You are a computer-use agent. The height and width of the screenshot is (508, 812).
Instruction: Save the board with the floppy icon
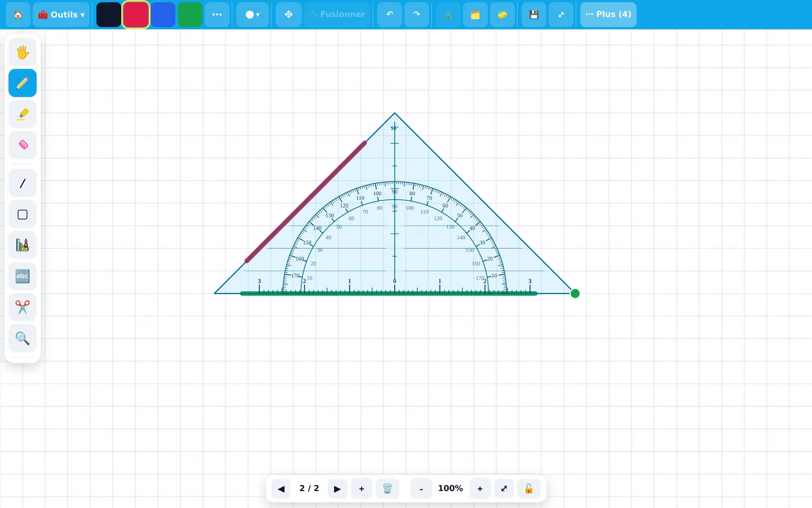[x=534, y=15]
